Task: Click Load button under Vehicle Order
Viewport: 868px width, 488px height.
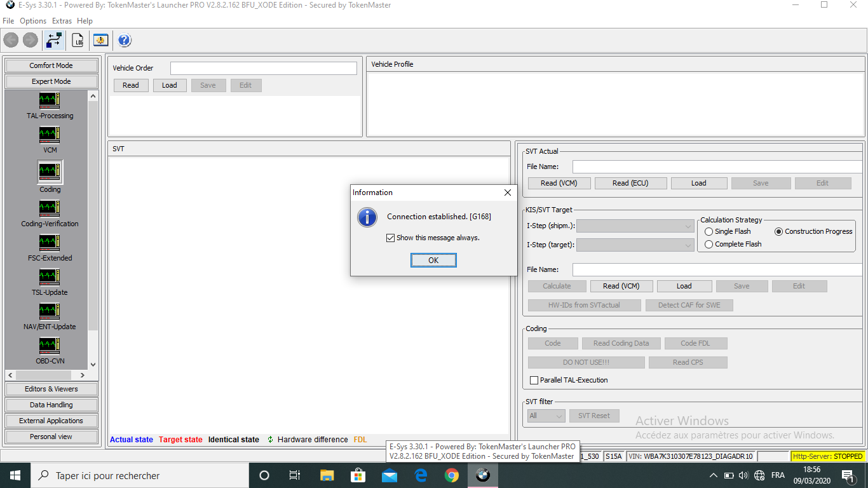Action: (x=170, y=85)
